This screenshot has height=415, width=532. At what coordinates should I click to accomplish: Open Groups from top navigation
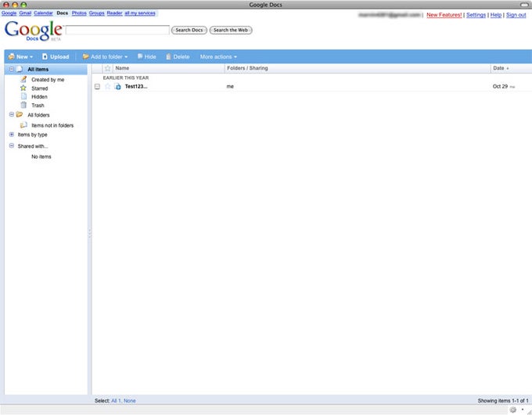(x=97, y=13)
